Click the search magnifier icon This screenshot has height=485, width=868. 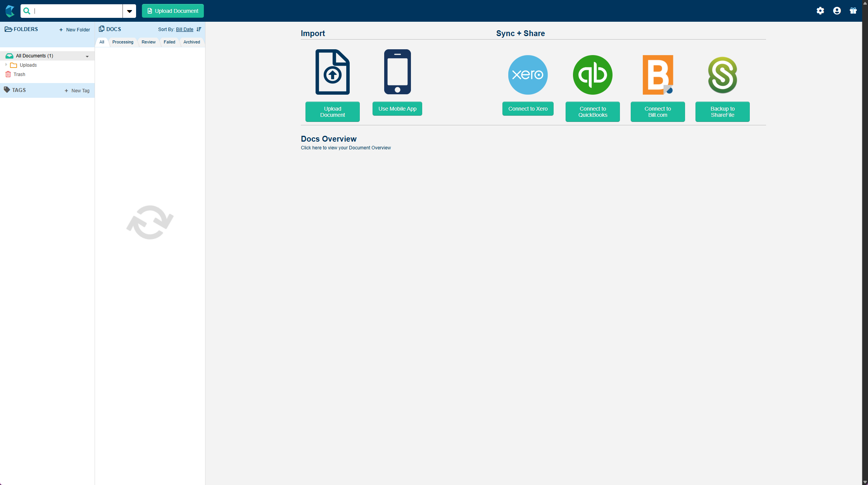[x=27, y=11]
